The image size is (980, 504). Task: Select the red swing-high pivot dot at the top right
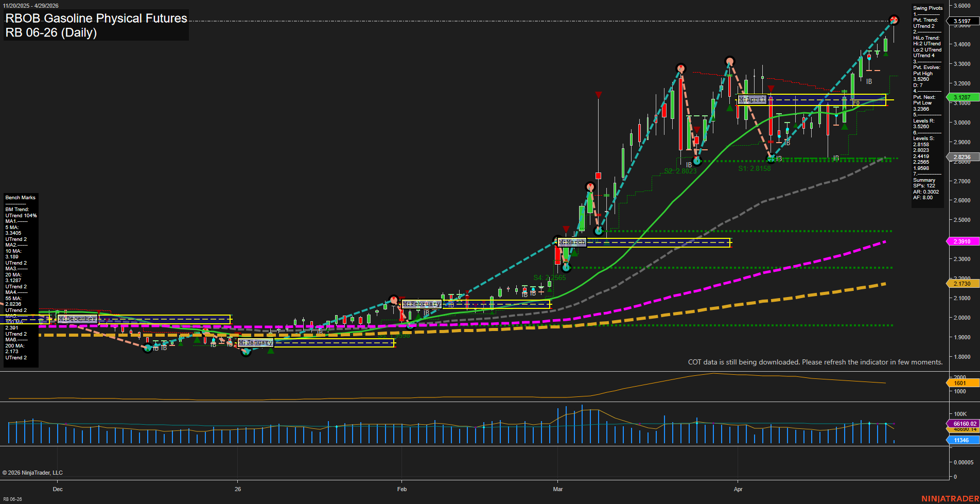point(895,20)
